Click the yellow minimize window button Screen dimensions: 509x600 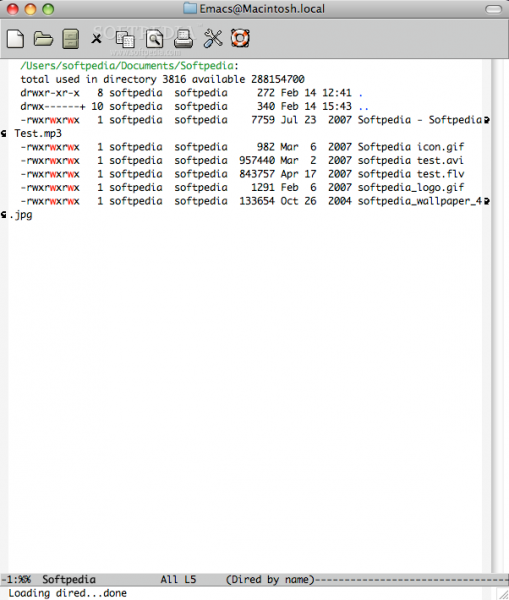30,9
